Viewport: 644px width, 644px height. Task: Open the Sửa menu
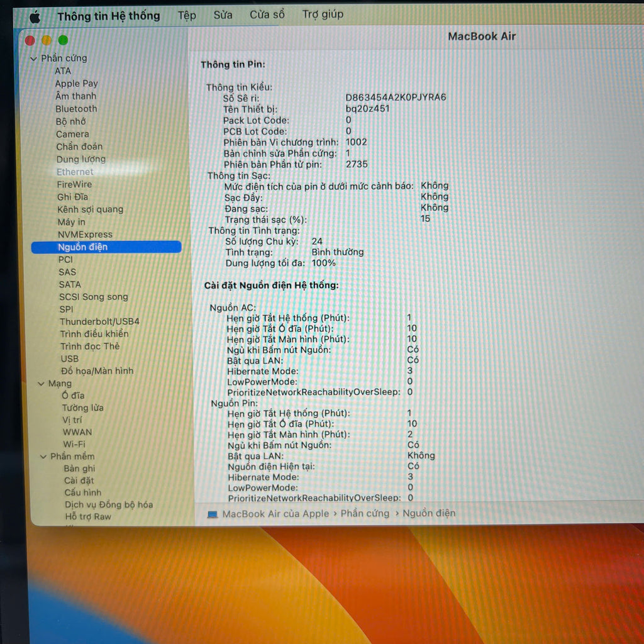point(223,14)
